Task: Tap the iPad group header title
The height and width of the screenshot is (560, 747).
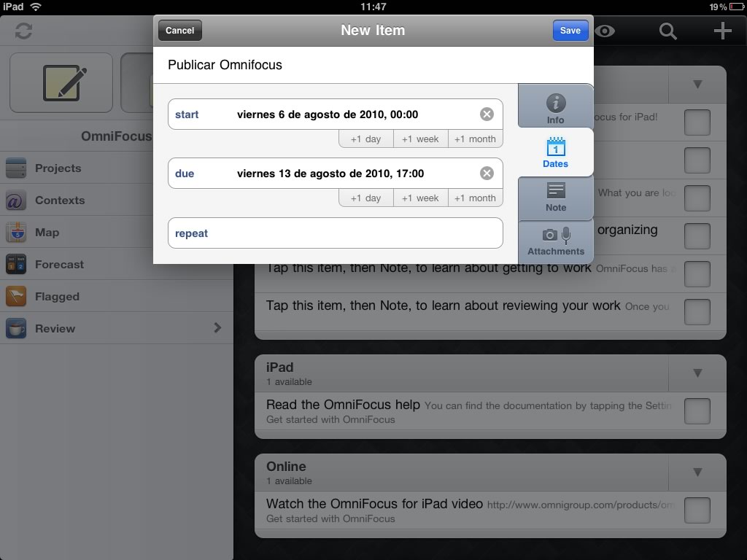Action: pos(279,367)
